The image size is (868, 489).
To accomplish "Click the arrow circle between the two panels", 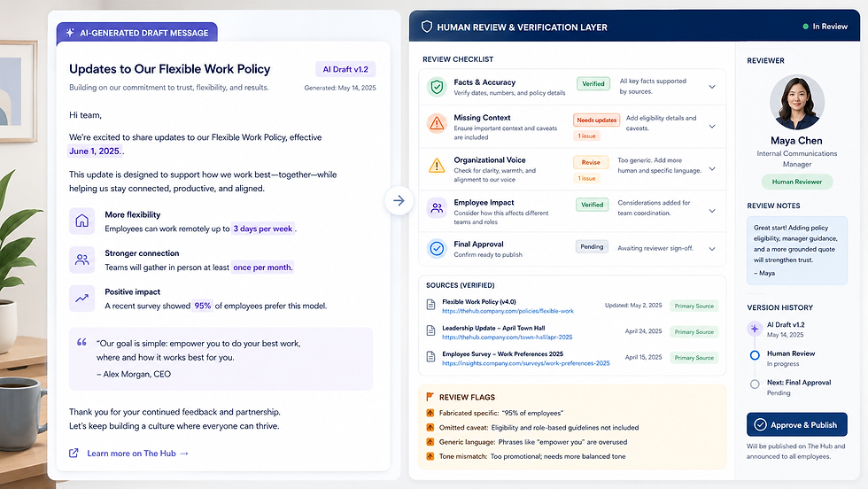I will 399,200.
